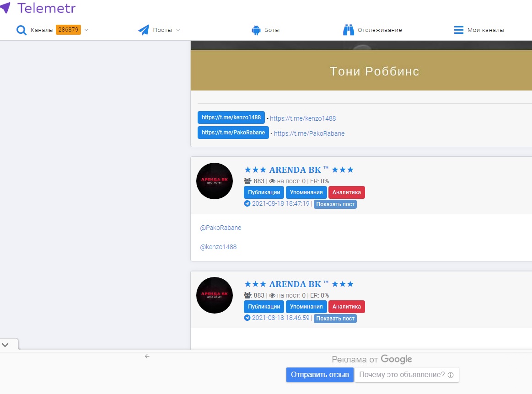Collapse the ad panel with down chevron
Image resolution: width=532 pixels, height=394 pixels.
(x=5, y=345)
